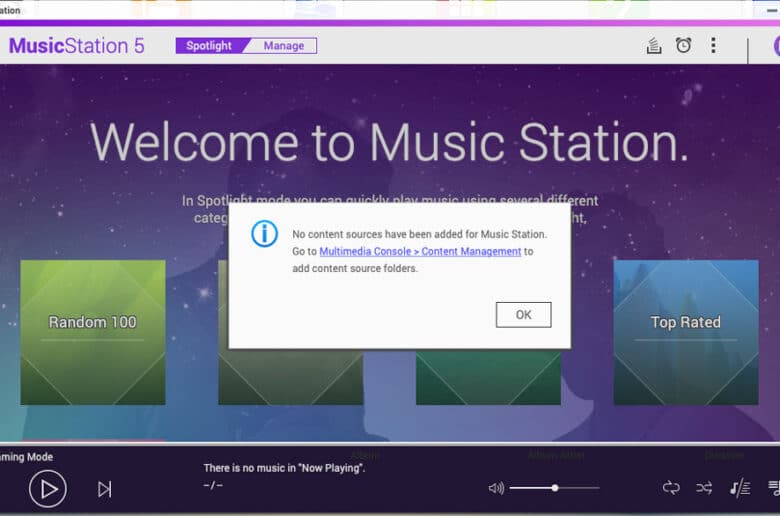The height and width of the screenshot is (516, 780).
Task: Adjust the volume slider handle
Action: click(555, 488)
